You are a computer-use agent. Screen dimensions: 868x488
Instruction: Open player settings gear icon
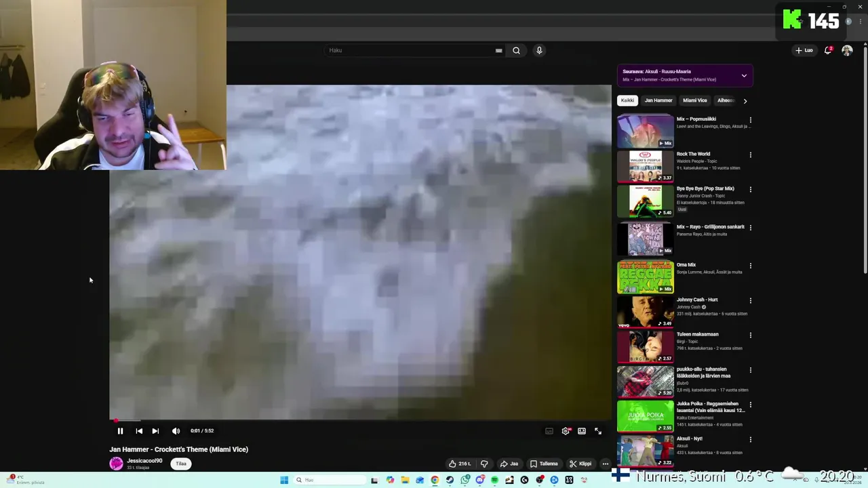566,431
